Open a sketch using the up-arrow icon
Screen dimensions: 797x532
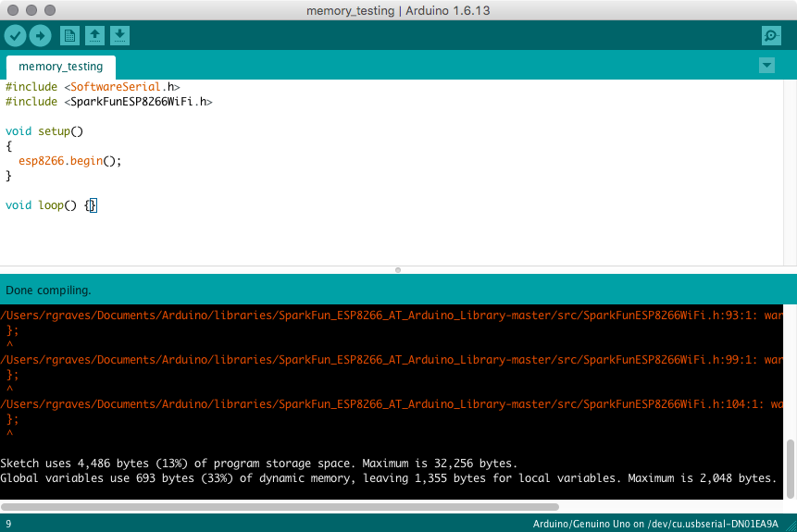pyautogui.click(x=94, y=36)
